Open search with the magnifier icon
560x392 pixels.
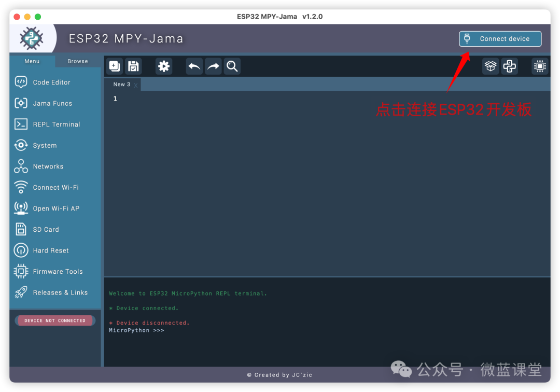click(232, 66)
